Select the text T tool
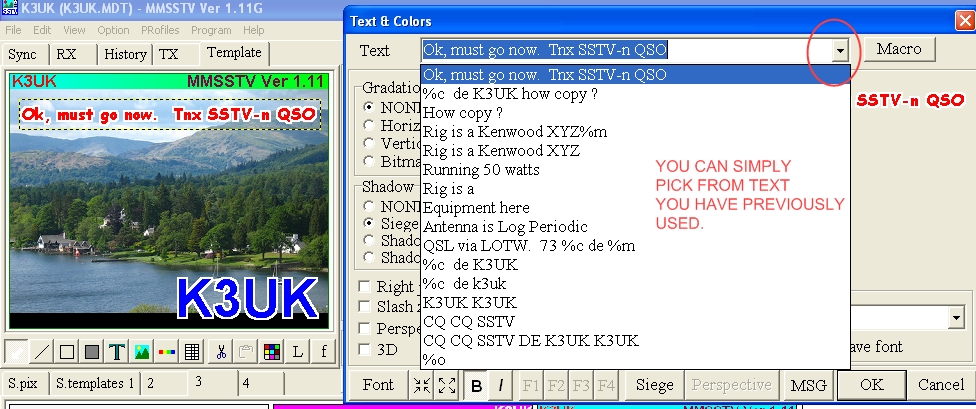 pyautogui.click(x=117, y=352)
